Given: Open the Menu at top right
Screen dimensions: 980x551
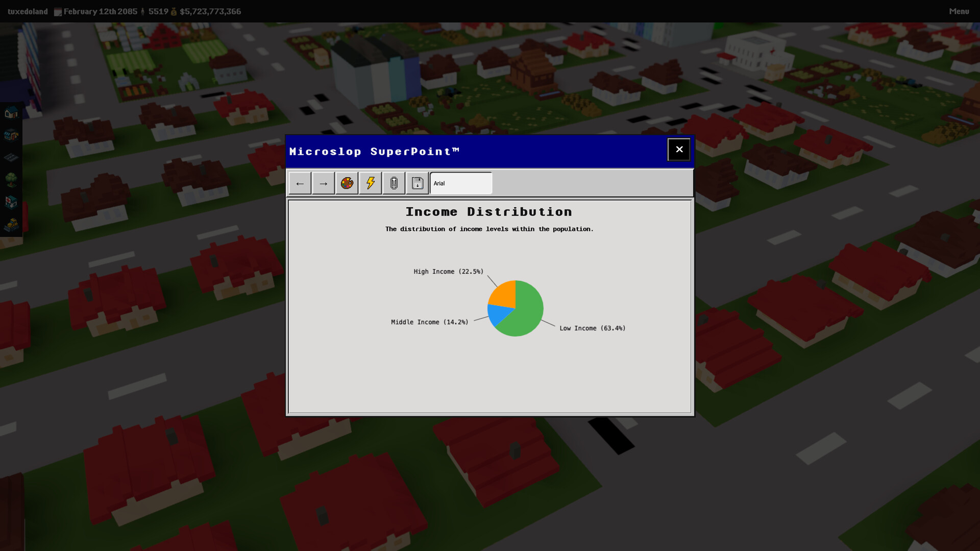Looking at the screenshot, I should tap(960, 11).
